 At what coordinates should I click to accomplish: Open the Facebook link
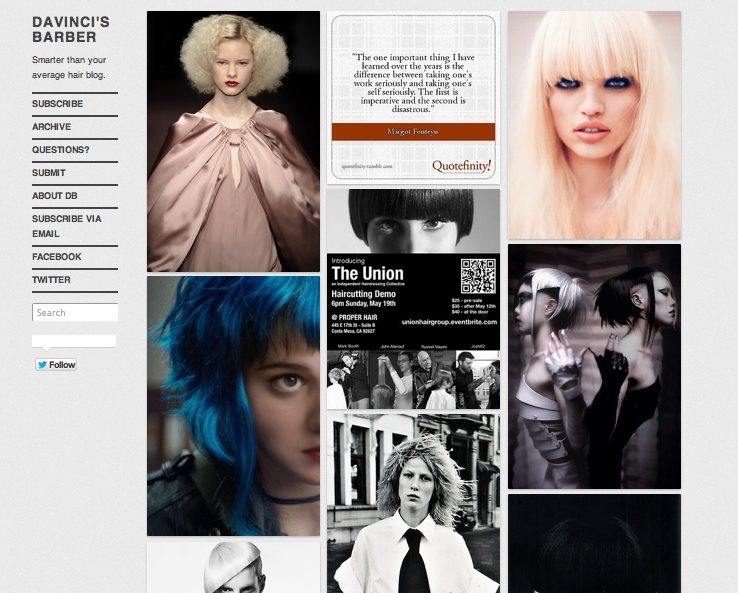(56, 257)
